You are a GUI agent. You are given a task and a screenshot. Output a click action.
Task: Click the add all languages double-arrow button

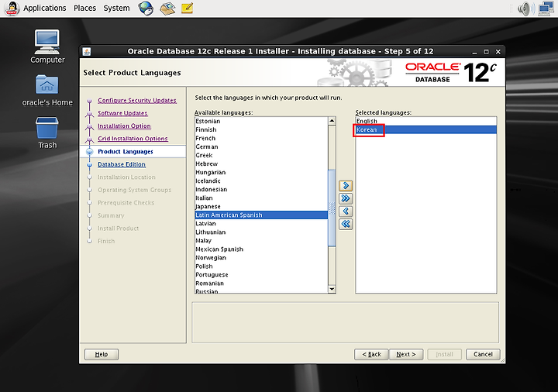346,198
